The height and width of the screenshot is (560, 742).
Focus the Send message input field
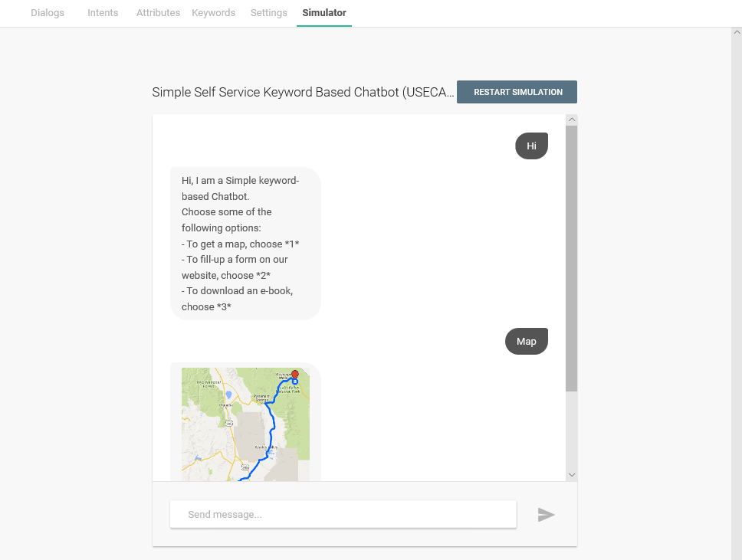(x=343, y=514)
